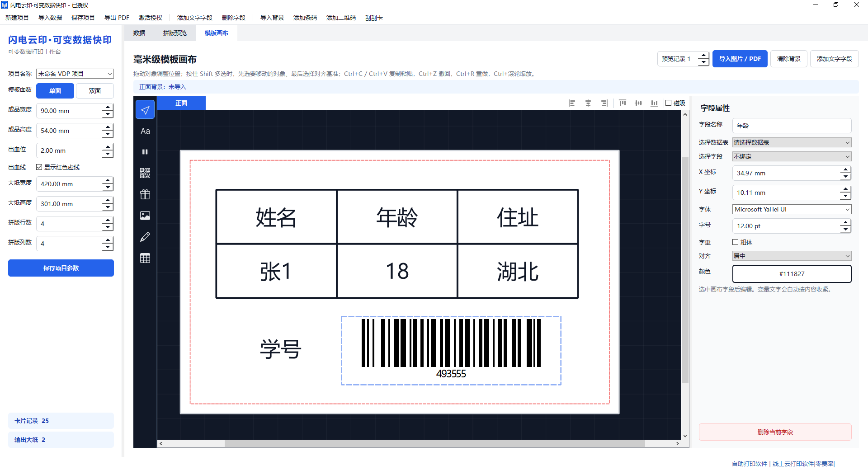Screen dimensions: 868x470
Task: Select the pen drawing tool
Action: tap(145, 237)
